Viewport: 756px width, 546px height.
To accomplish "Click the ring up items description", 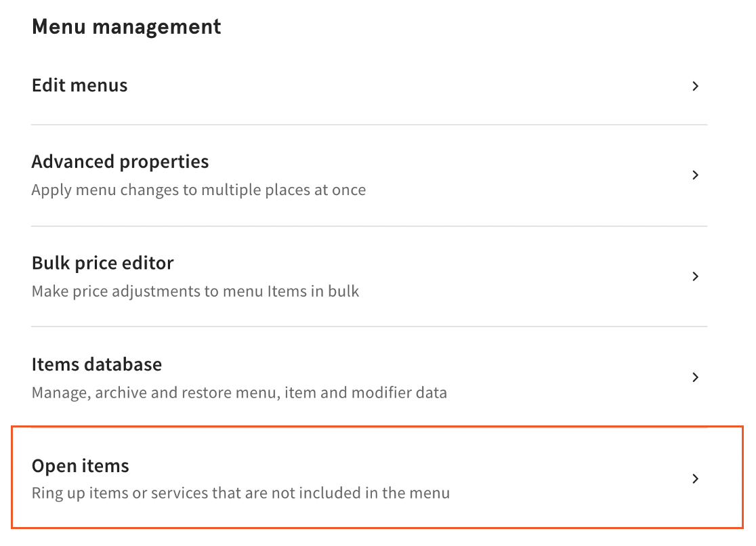I will [240, 494].
